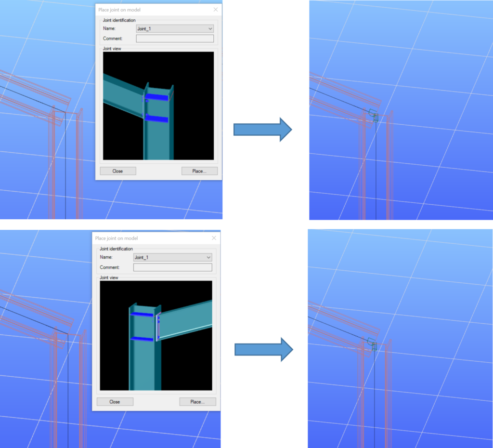The width and height of the screenshot is (493, 448).
Task: Open Name dropdown in upper Place joint dialog
Action: point(175,28)
